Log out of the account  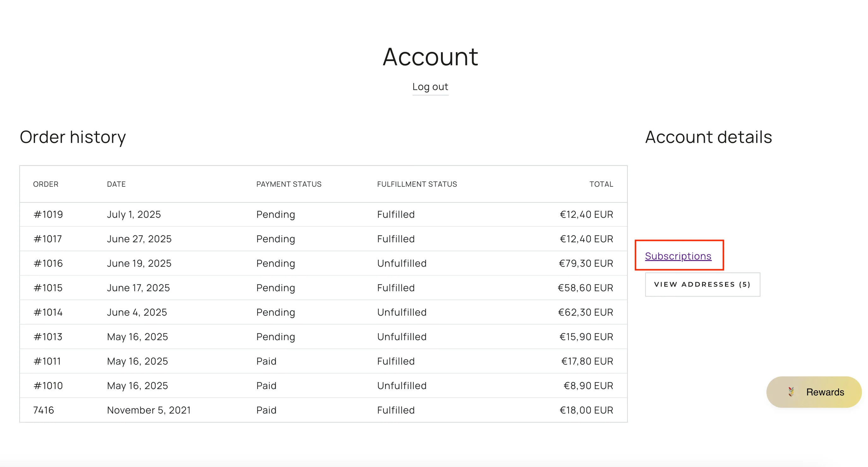[430, 87]
